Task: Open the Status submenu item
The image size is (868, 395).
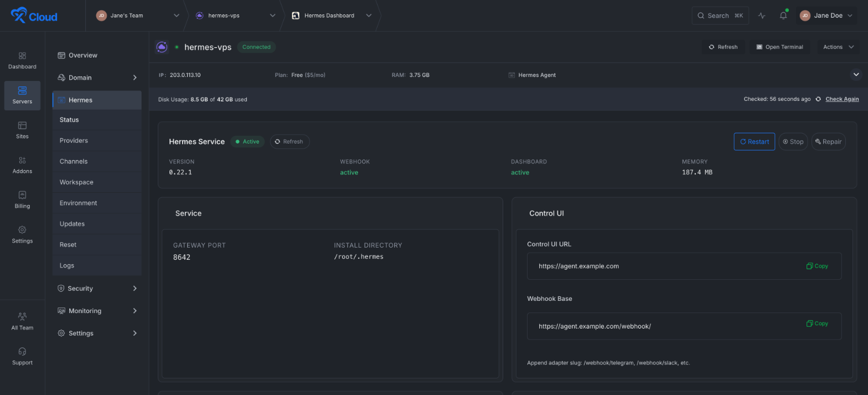Action: click(x=97, y=120)
